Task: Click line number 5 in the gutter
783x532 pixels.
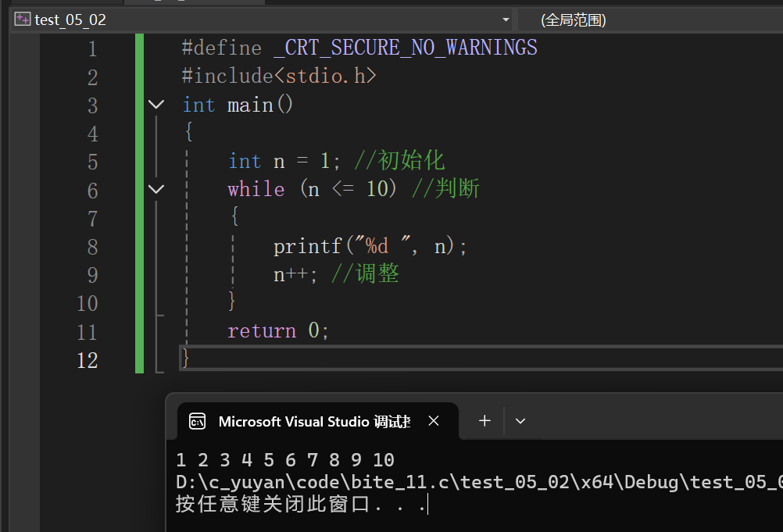Action: (92, 162)
